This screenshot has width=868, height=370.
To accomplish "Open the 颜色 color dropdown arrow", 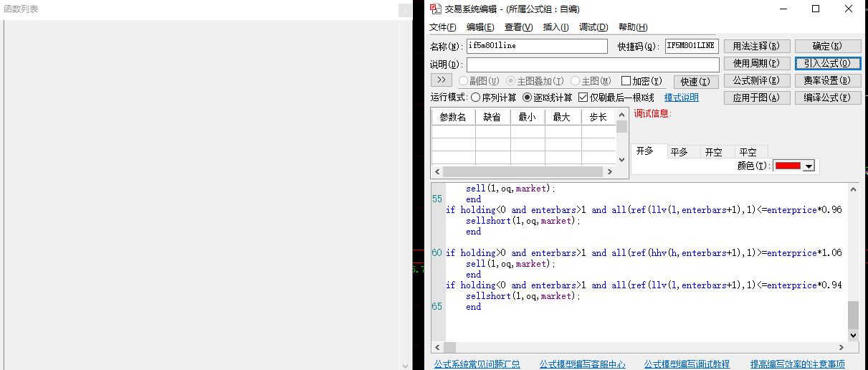I will click(x=809, y=166).
